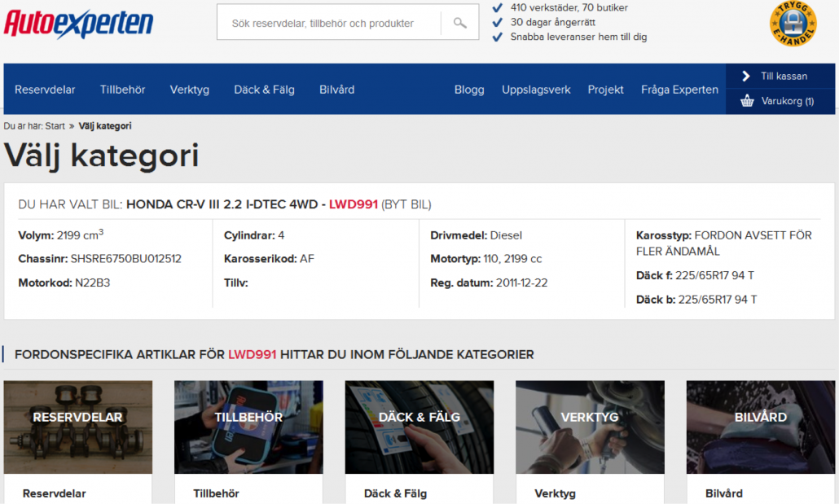Image resolution: width=839 pixels, height=504 pixels.
Task: Open the Däck & Fälg category image
Action: [419, 427]
